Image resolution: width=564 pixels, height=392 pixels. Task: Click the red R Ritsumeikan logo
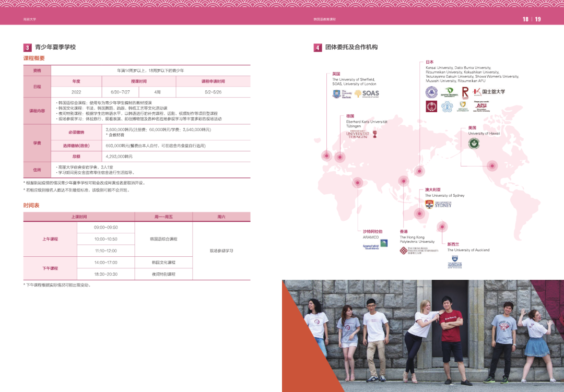pos(465,92)
